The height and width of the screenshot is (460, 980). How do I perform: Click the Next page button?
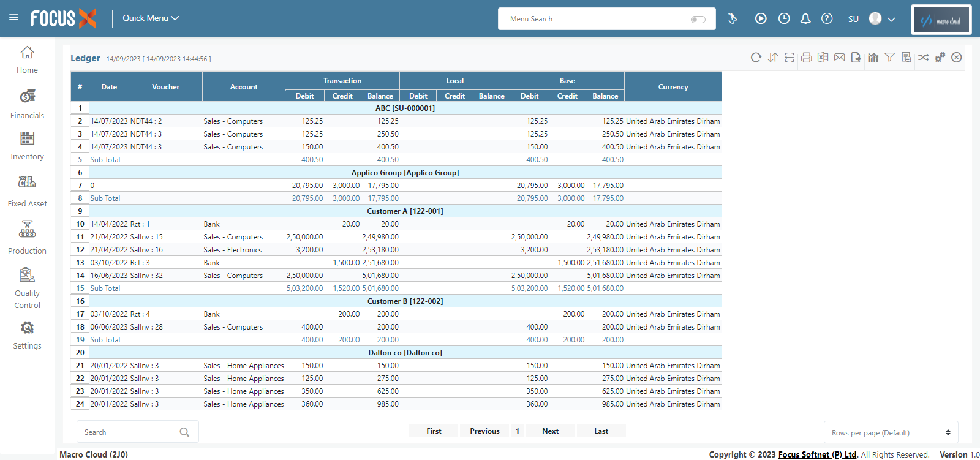click(550, 431)
